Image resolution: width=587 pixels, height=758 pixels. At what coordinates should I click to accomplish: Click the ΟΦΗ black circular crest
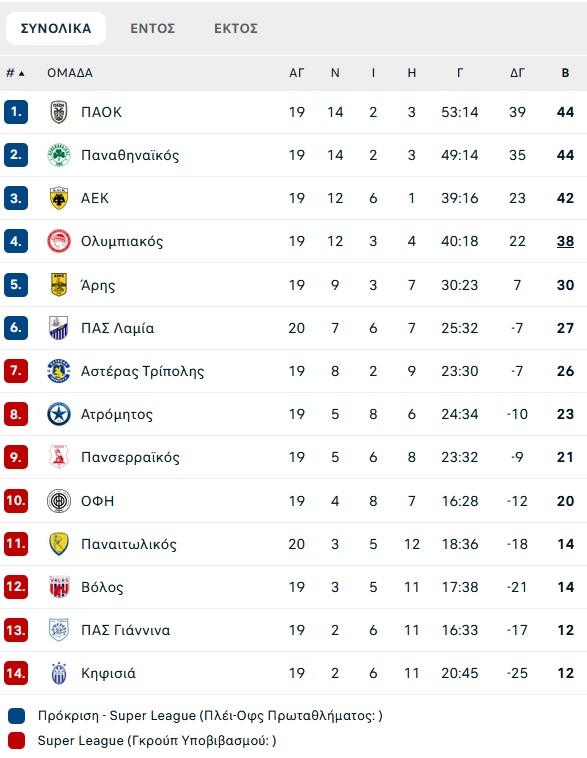tap(59, 501)
